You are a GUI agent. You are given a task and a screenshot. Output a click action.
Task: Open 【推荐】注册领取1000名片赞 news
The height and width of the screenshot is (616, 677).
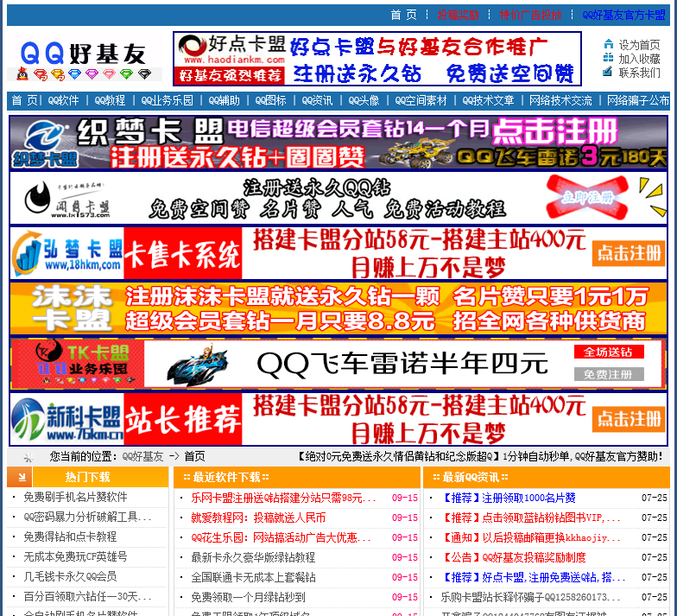point(508,498)
